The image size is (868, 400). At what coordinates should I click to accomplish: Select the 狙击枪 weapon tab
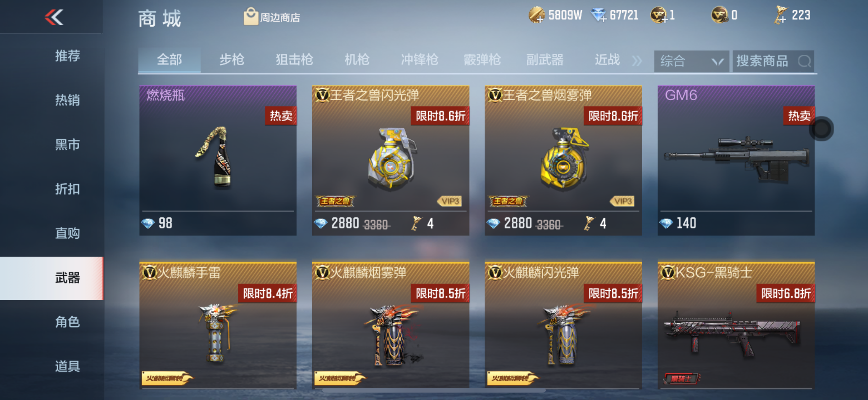coord(294,60)
